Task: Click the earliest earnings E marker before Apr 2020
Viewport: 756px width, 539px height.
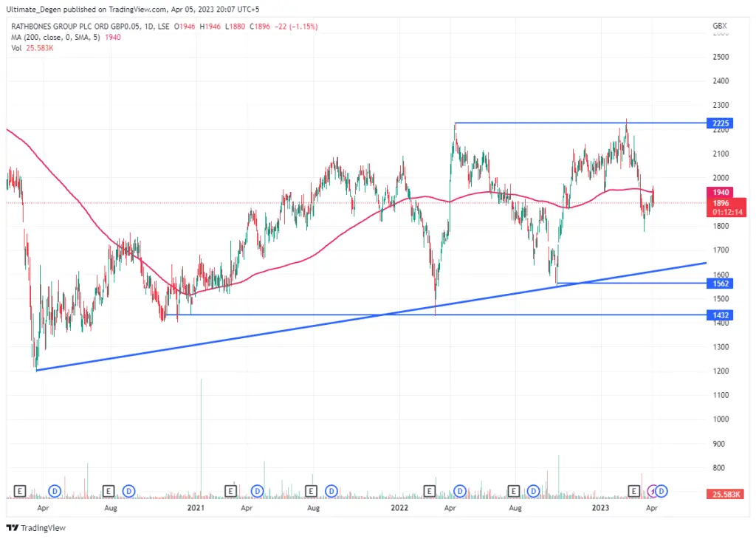Action: tap(20, 491)
